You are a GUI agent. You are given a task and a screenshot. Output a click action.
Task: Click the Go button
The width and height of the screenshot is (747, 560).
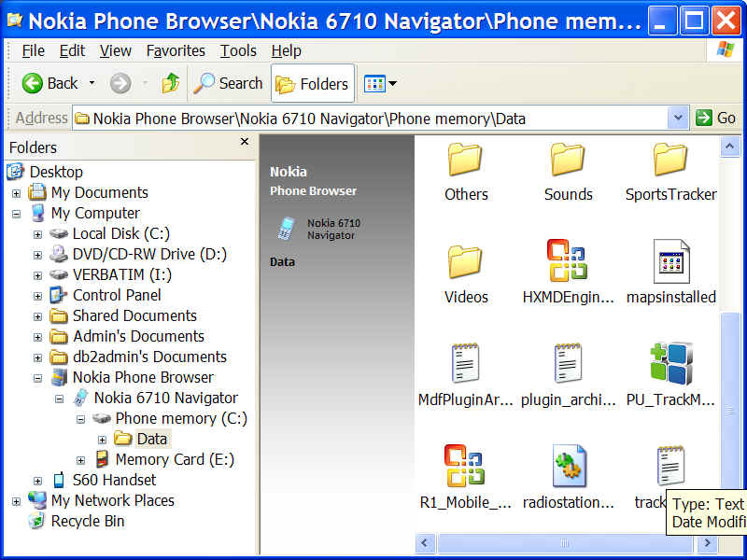(x=716, y=118)
